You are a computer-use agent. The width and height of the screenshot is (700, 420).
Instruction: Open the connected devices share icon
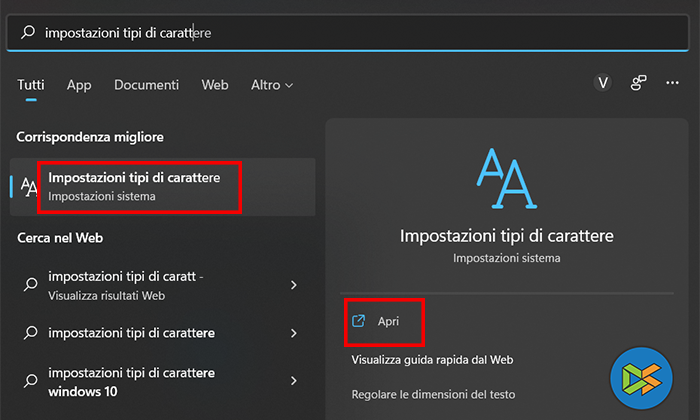click(x=638, y=84)
